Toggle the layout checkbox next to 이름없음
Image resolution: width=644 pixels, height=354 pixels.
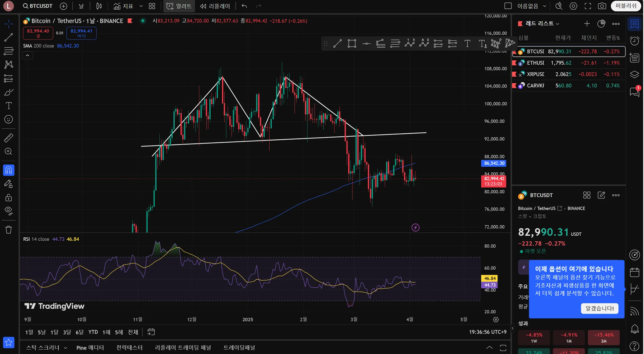pyautogui.click(x=508, y=6)
